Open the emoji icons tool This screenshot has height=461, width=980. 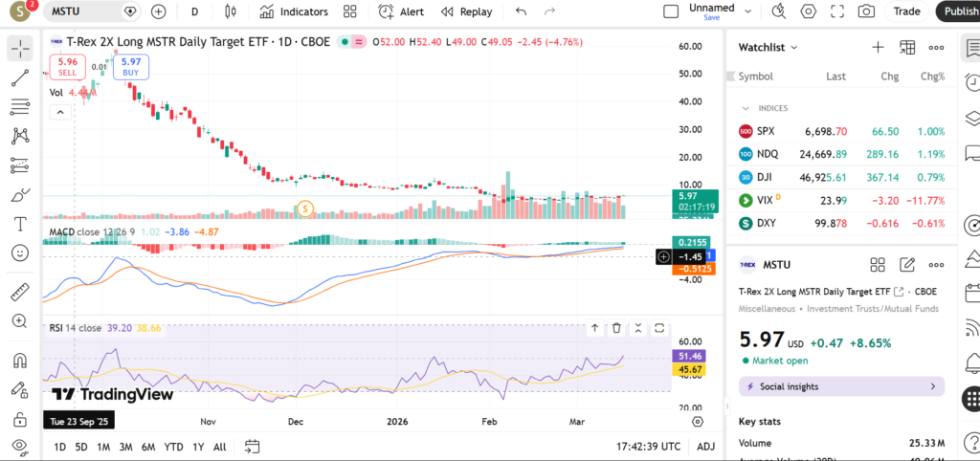[x=20, y=252]
